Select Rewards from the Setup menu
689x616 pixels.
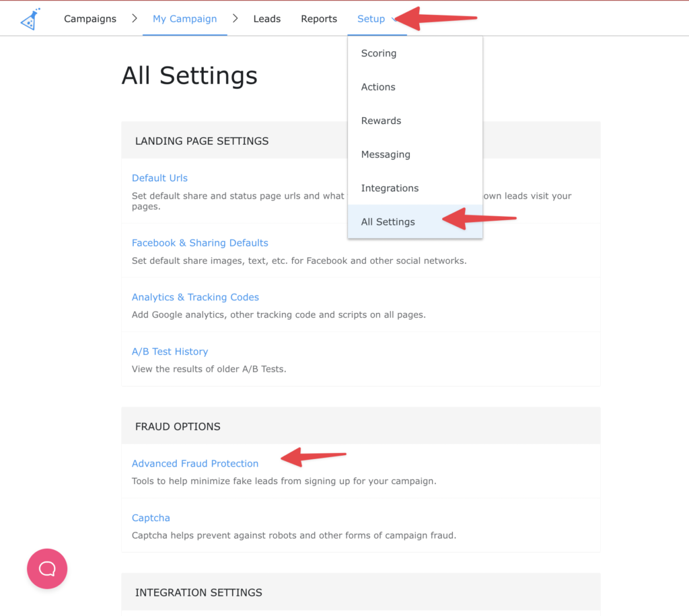pos(414,121)
